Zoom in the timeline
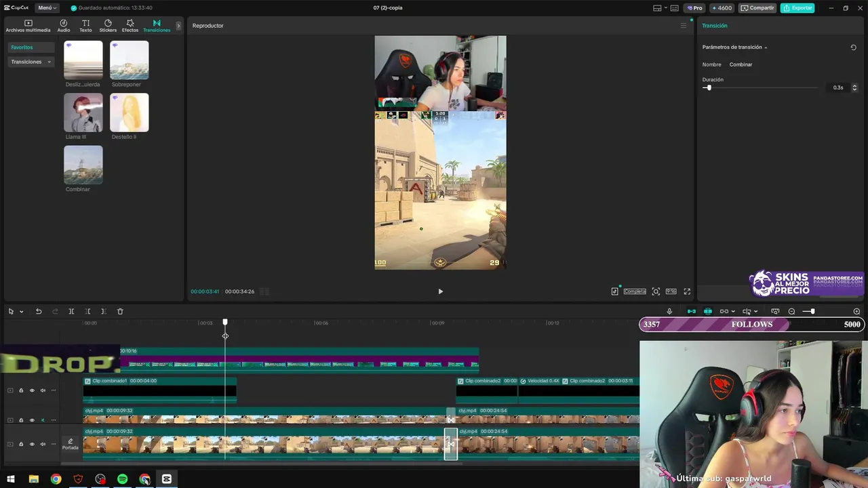The image size is (868, 488). coord(856,312)
